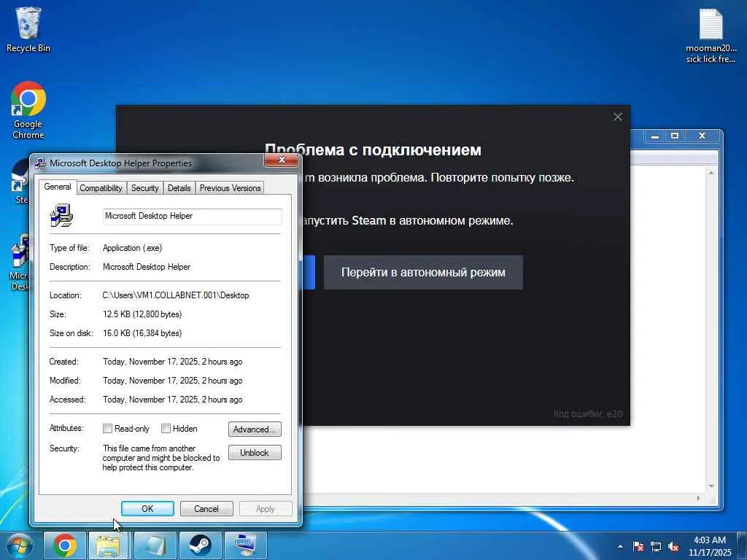Switch to the Notepad taskbar window

pos(155,545)
